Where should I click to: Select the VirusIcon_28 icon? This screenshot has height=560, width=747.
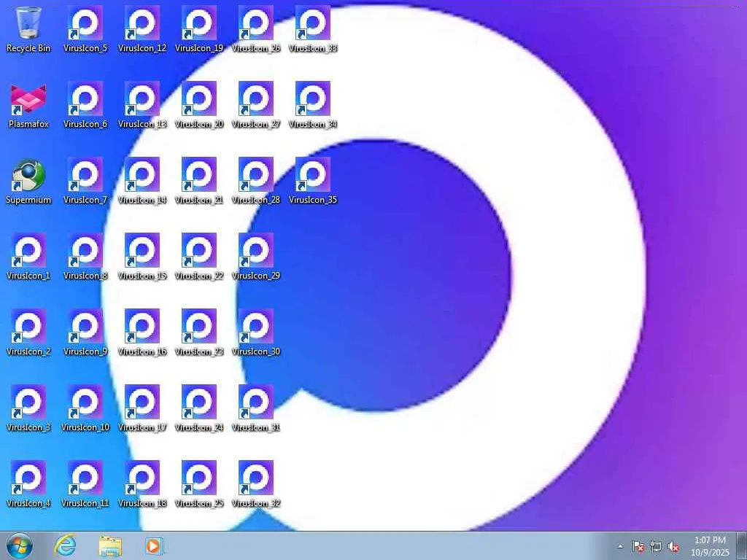(x=256, y=181)
